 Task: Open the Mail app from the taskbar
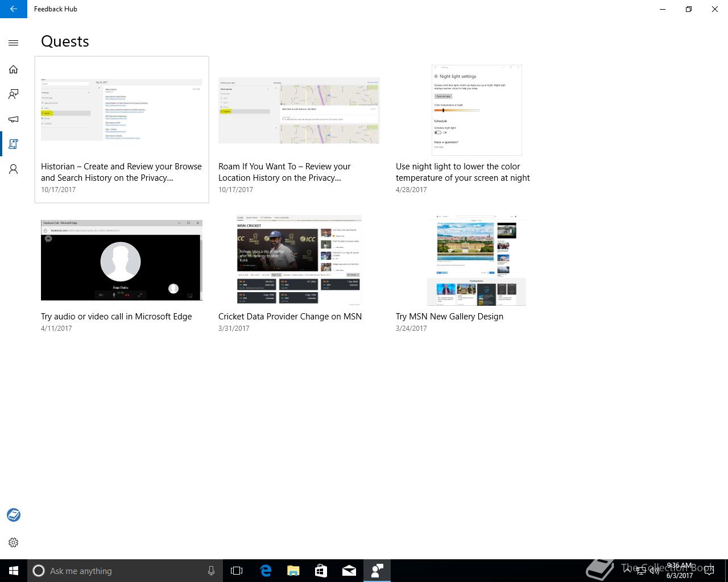(x=349, y=571)
